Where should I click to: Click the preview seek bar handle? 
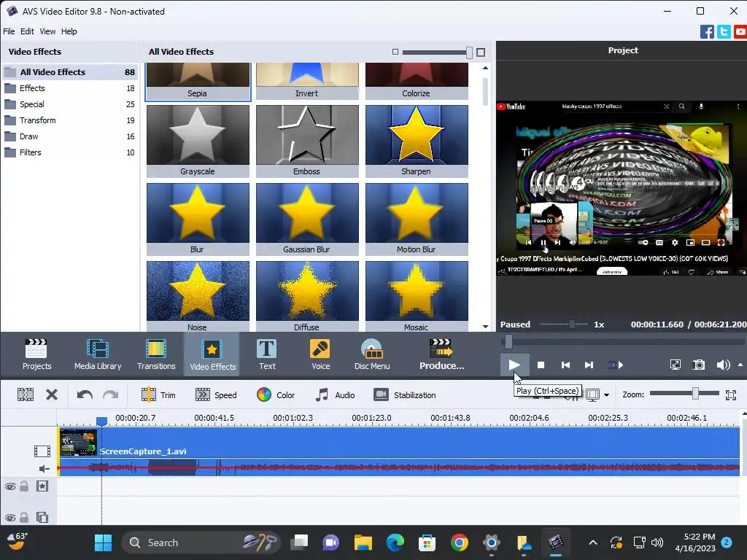click(508, 341)
